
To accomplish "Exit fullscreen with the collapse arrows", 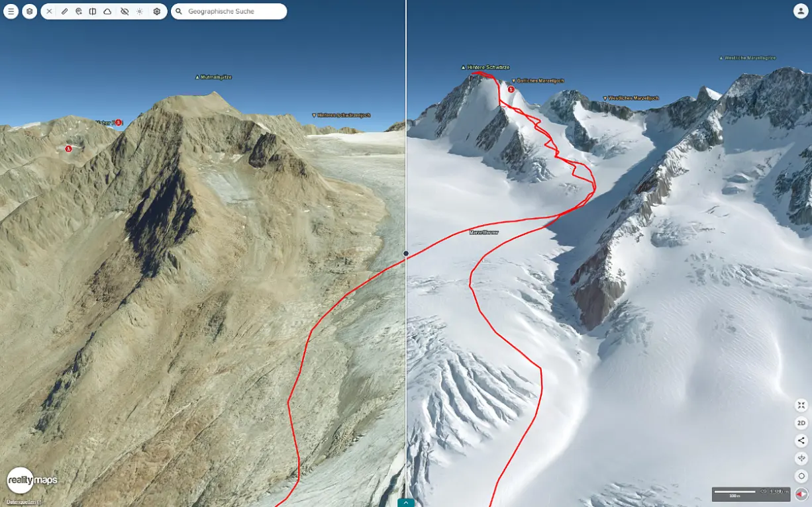I will point(801,405).
